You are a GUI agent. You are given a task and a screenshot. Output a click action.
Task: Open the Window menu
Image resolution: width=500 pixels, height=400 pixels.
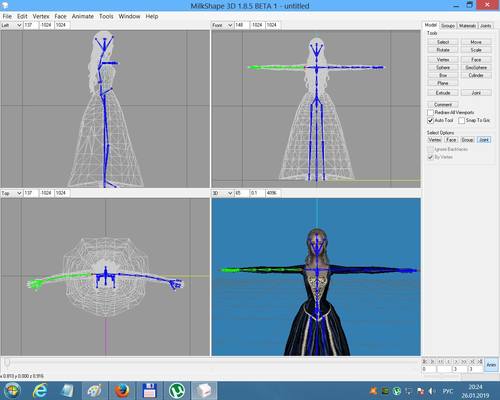click(129, 16)
